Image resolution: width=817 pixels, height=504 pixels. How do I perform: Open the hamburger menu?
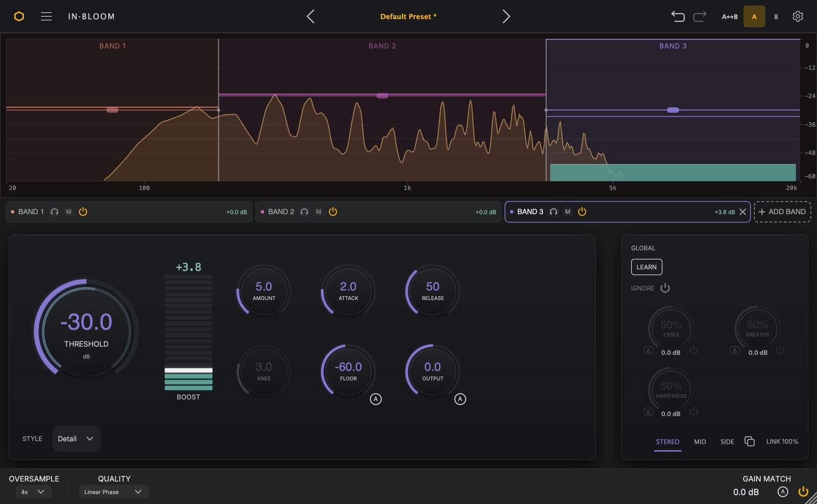click(x=46, y=16)
